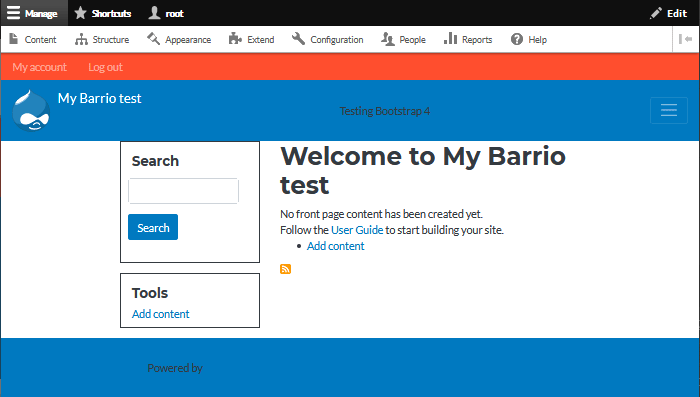700x397 pixels.
Task: Click the Welcome to My Barrio test heading
Action: 423,170
